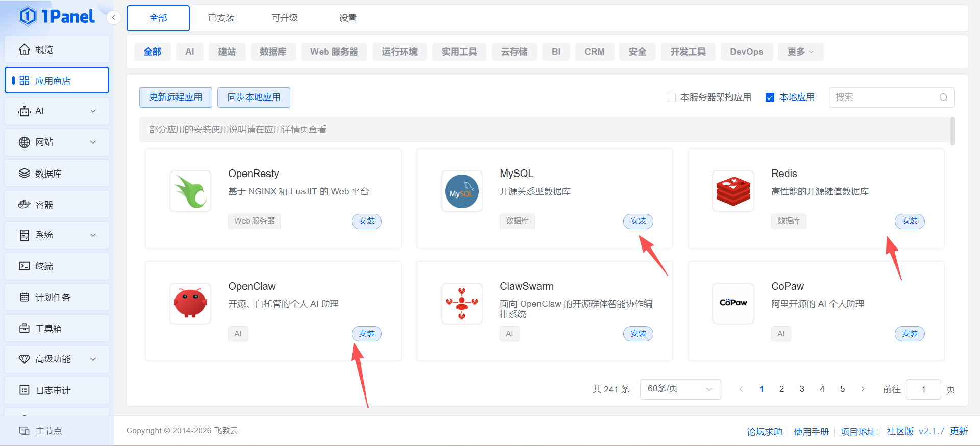Viewport: 980px width, 446px height.
Task: Filter by 云存储 category
Action: point(514,52)
